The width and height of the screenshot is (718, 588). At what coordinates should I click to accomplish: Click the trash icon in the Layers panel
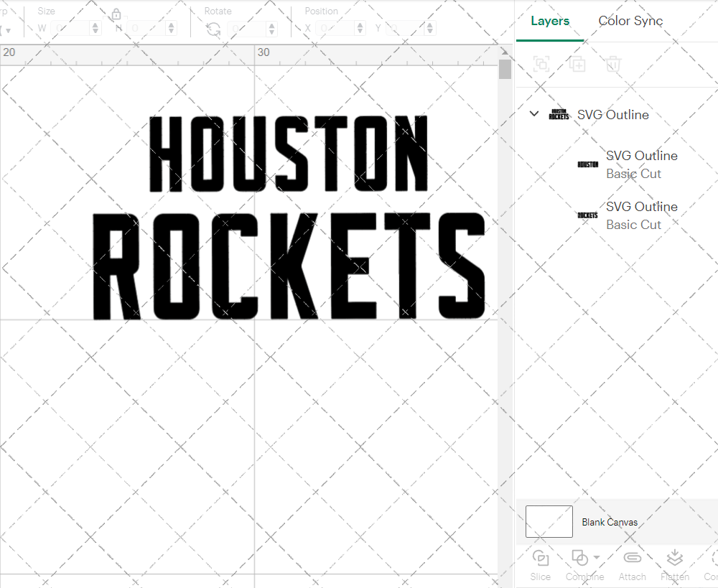(612, 64)
